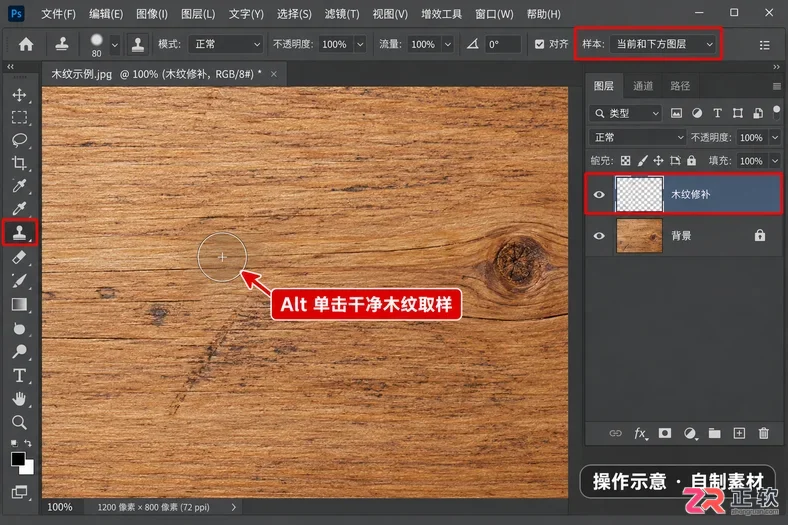This screenshot has width=788, height=525.
Task: Lock transparent pixels
Action: [625, 161]
